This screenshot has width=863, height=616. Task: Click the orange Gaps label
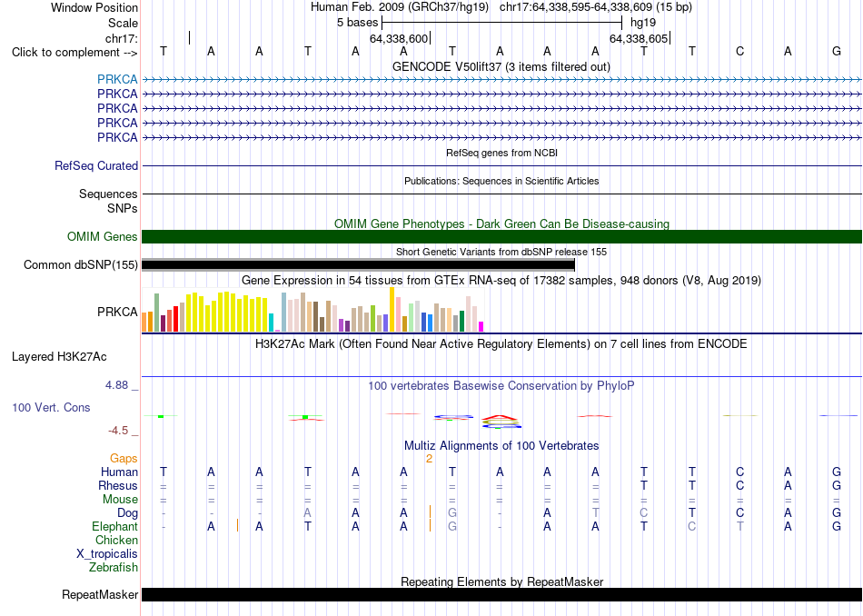124,458
